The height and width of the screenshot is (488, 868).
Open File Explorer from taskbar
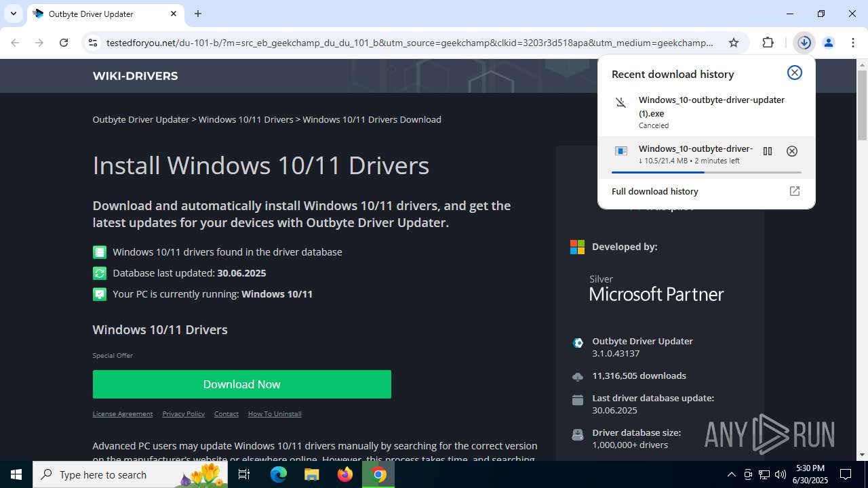pyautogui.click(x=311, y=474)
